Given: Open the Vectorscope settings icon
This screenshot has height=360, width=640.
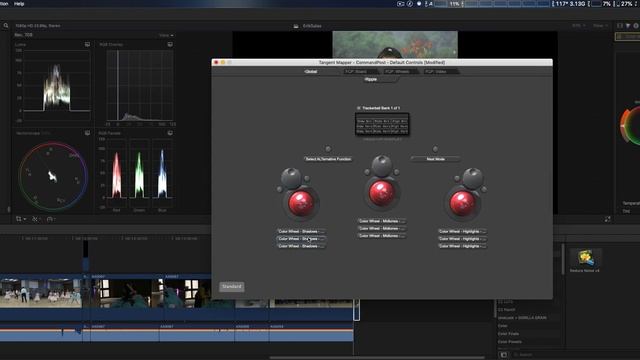Looking at the screenshot, I should (x=87, y=133).
